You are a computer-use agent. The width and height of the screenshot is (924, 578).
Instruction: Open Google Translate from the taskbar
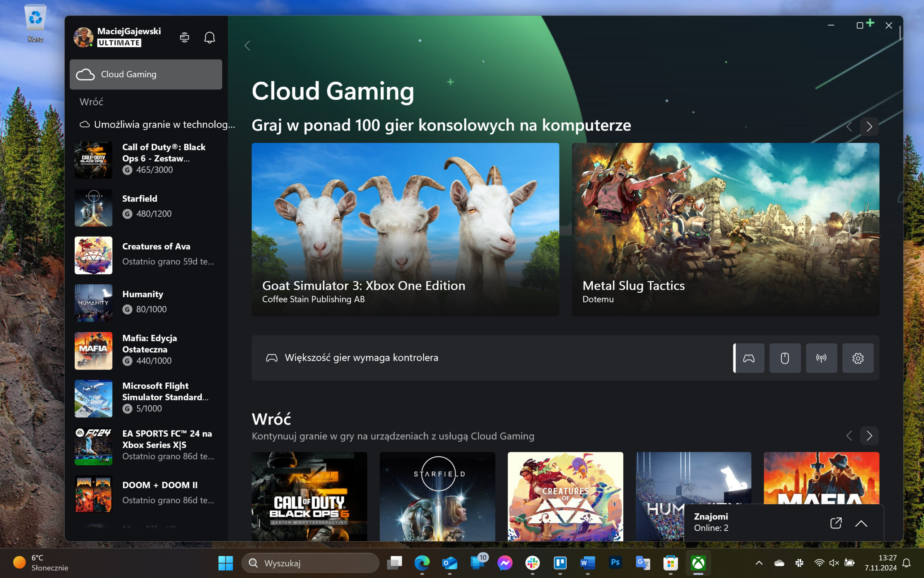tap(642, 563)
